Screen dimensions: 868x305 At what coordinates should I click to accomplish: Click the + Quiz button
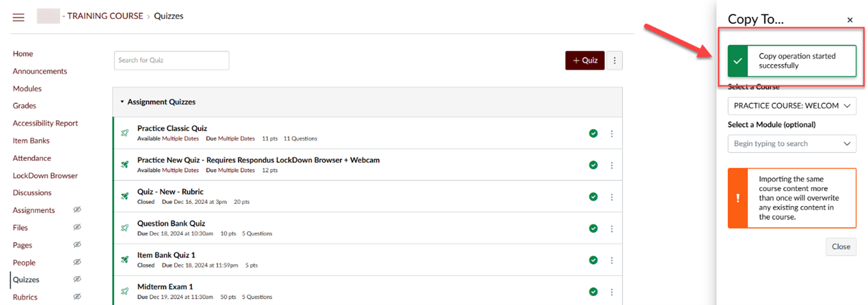[585, 61]
